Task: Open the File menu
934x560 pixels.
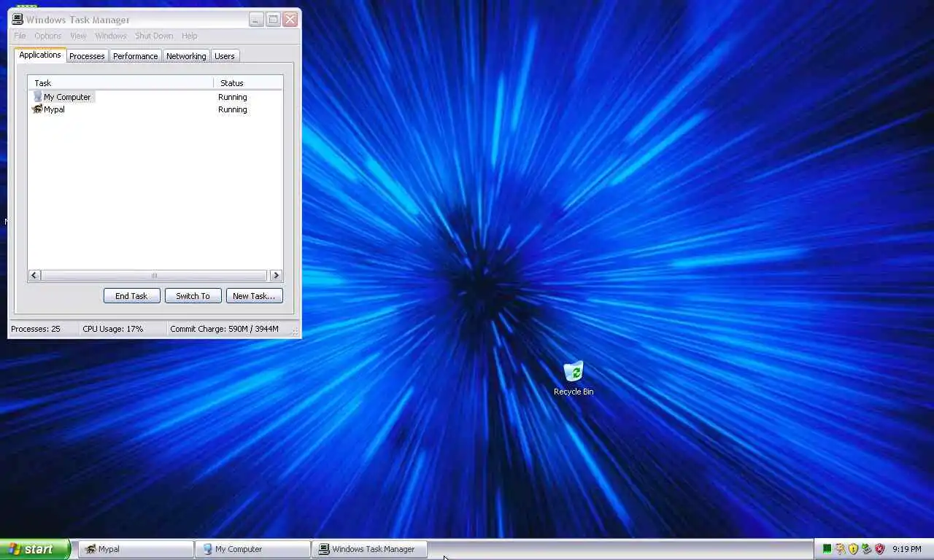Action: click(20, 36)
